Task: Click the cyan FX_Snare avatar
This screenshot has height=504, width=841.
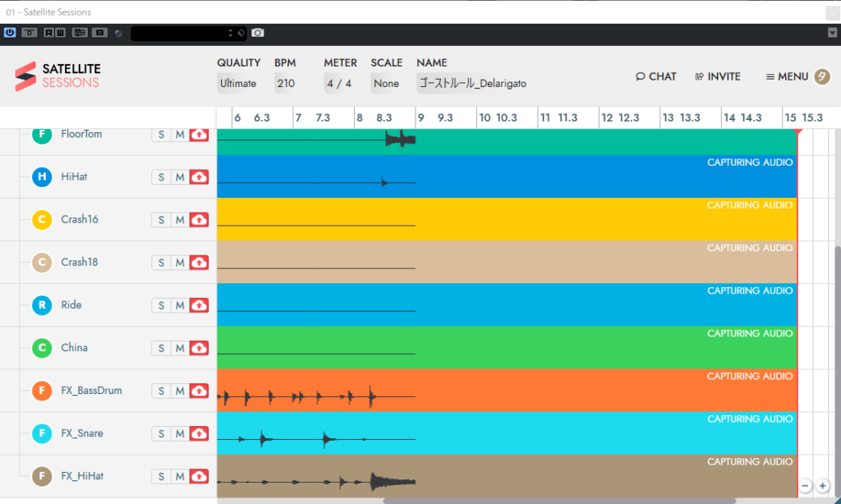Action: pyautogui.click(x=42, y=433)
